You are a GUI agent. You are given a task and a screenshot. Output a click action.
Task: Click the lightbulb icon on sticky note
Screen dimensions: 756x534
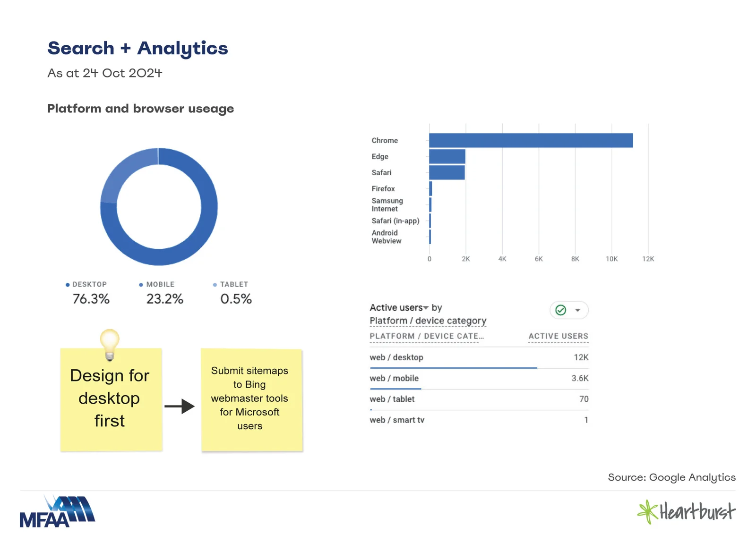click(x=110, y=343)
